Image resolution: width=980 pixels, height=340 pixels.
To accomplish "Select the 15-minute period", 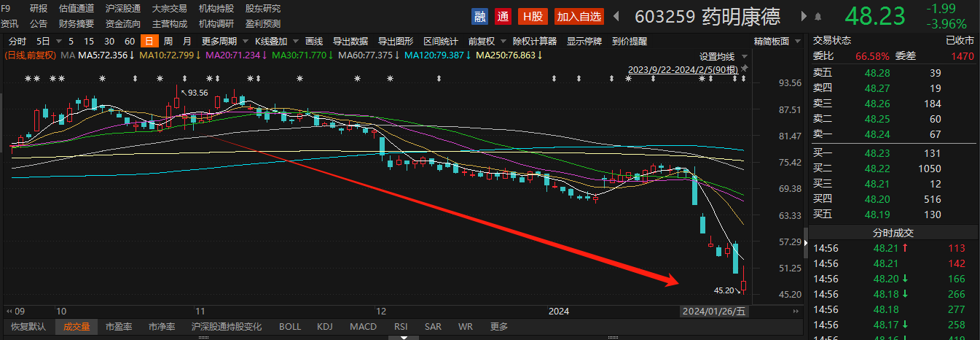I will [x=89, y=41].
